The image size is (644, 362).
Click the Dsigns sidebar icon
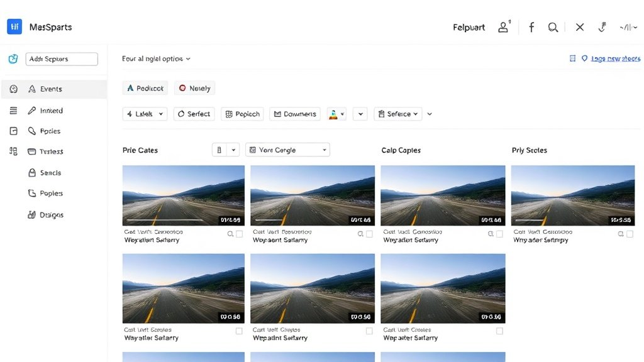[x=31, y=214]
